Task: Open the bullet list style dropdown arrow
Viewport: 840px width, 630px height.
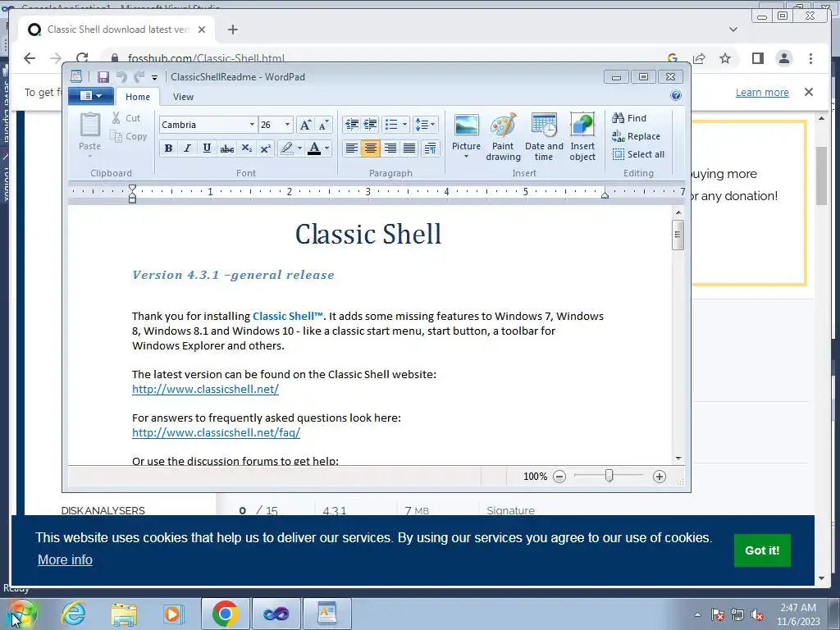Action: pos(405,125)
